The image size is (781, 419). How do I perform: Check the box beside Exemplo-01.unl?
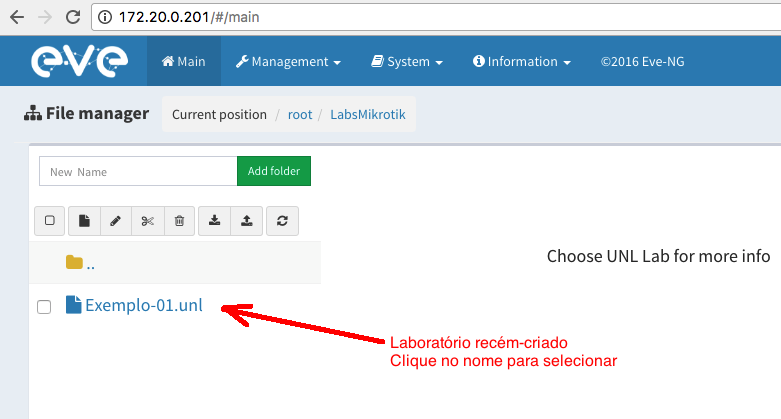click(44, 307)
